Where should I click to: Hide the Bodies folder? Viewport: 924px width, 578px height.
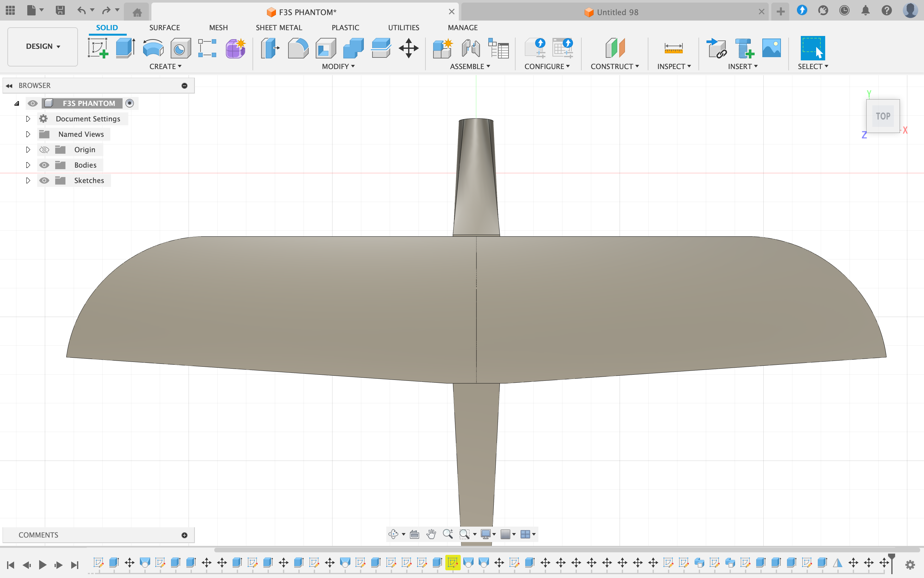44,165
